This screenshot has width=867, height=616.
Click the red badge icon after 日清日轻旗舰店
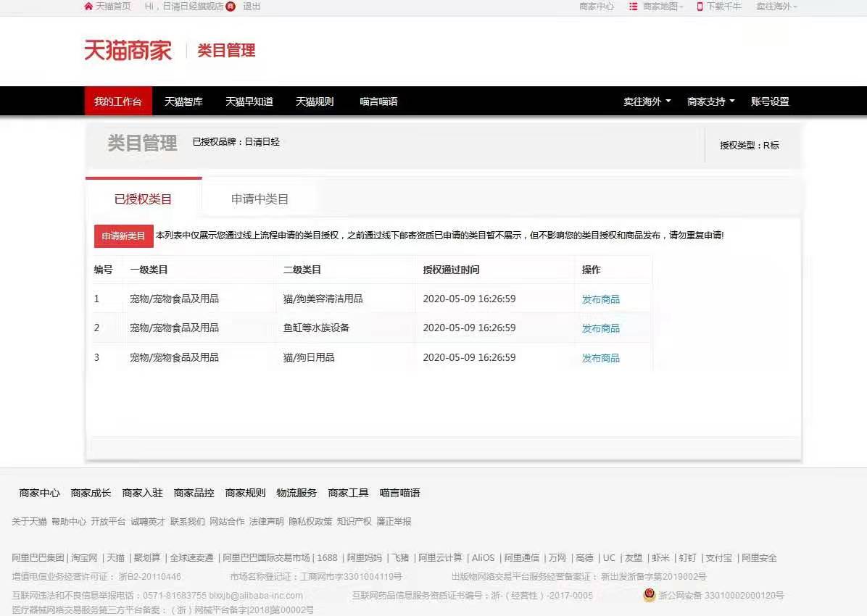(231, 6)
